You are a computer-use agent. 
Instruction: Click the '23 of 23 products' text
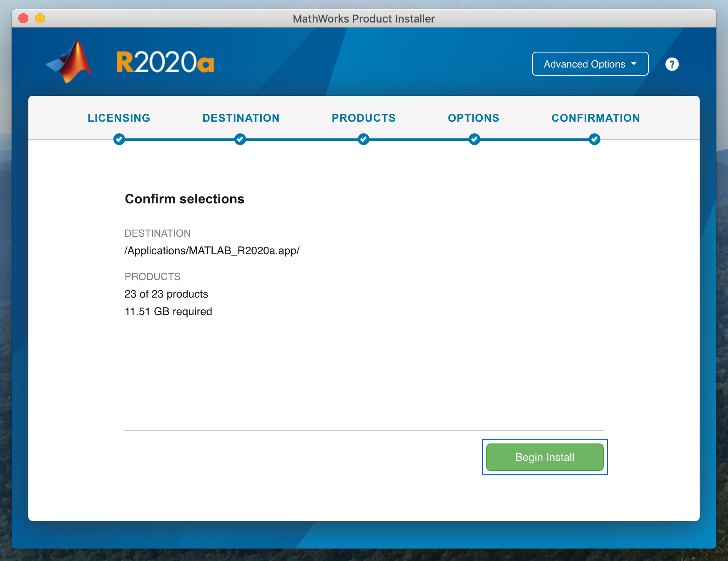[166, 294]
